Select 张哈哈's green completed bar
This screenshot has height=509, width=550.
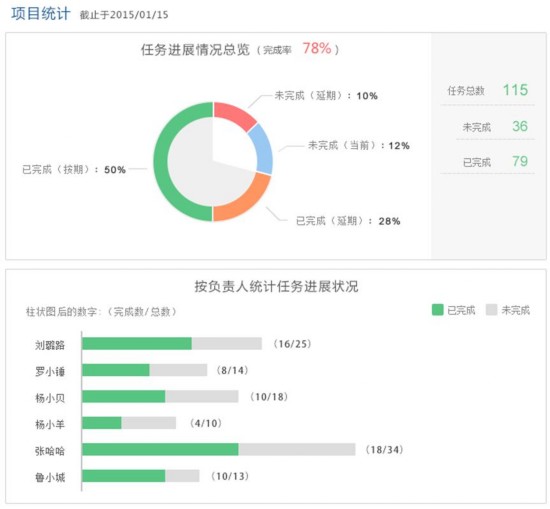click(x=160, y=449)
